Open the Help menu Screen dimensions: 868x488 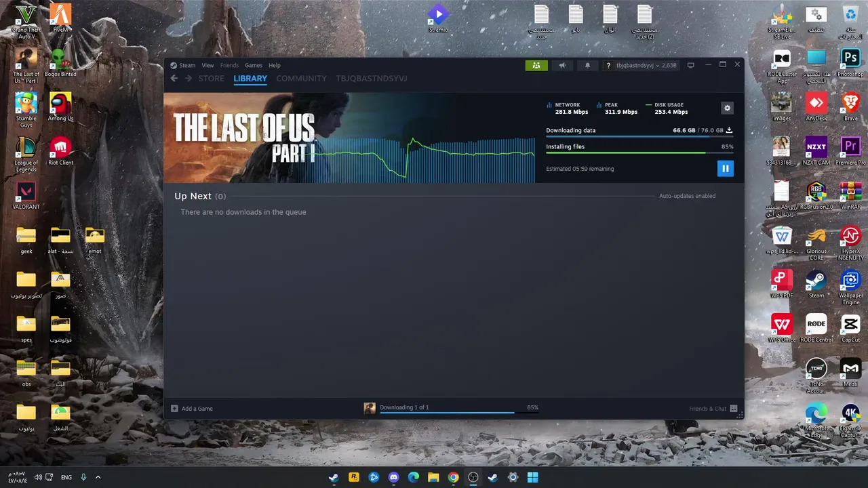point(274,65)
